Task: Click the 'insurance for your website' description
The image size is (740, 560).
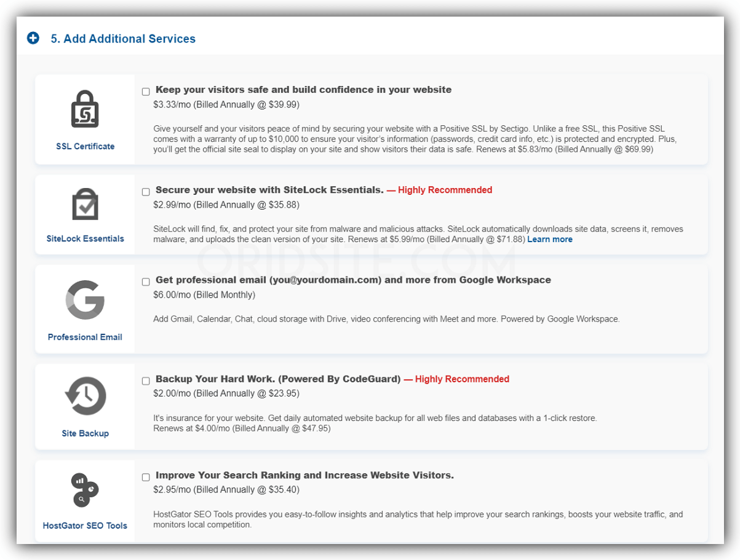Action: click(x=375, y=423)
